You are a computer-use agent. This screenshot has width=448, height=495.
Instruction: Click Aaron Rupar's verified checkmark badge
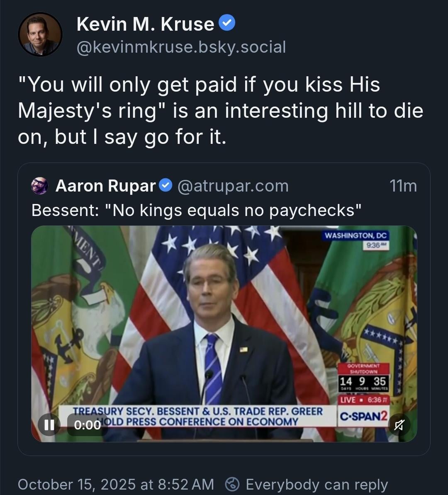point(166,185)
